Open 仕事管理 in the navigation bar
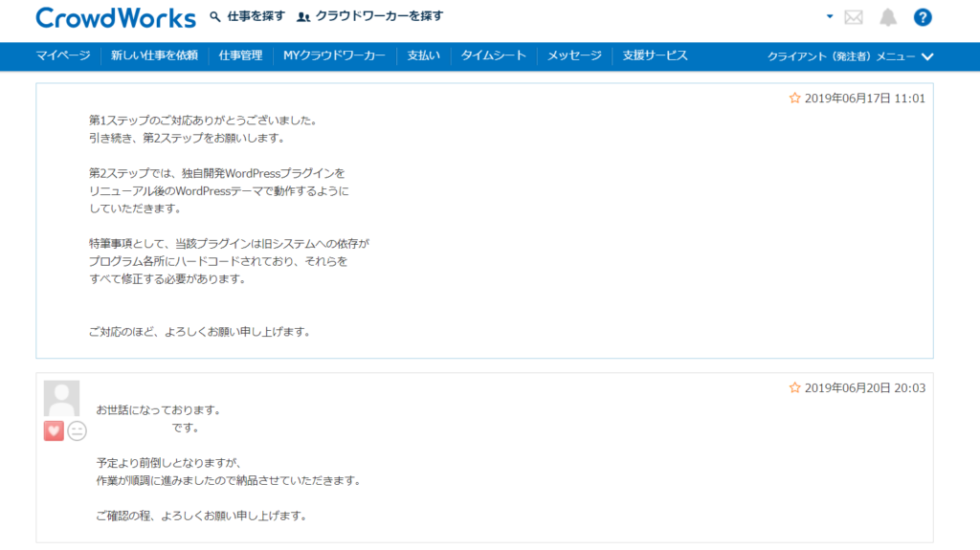Screen dimensions: 980x550 pos(240,55)
